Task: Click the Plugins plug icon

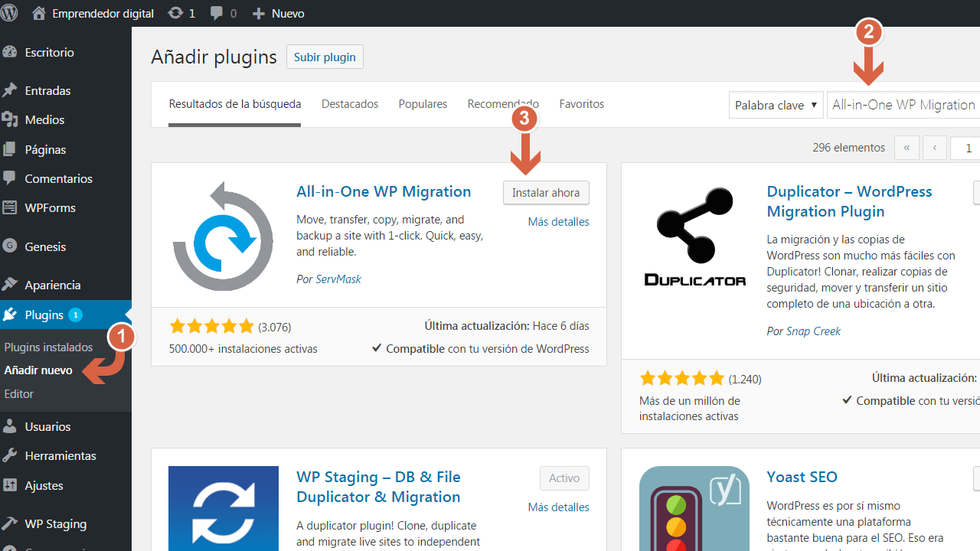Action: 10,315
